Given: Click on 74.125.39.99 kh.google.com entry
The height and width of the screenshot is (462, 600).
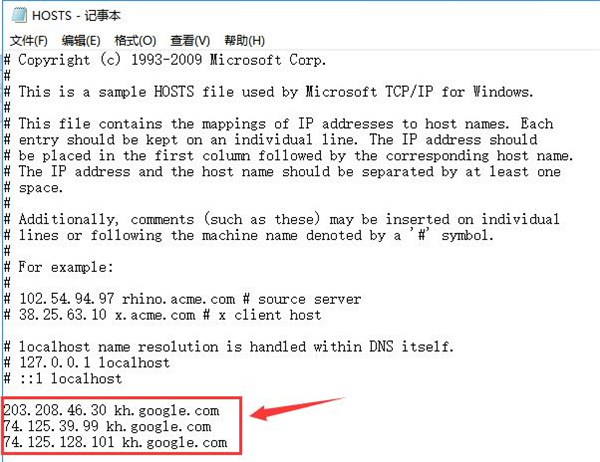Looking at the screenshot, I should coord(107,426).
